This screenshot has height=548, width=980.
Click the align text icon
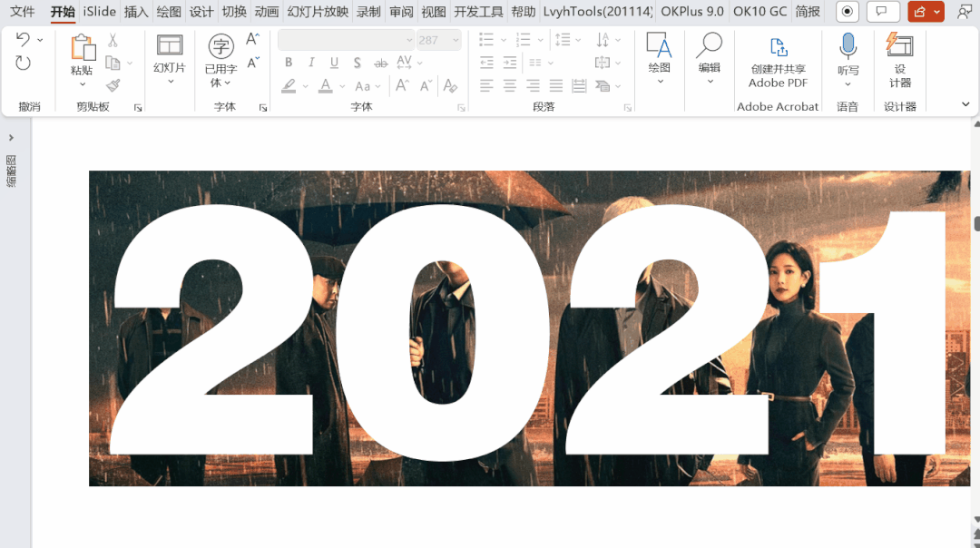tap(602, 63)
